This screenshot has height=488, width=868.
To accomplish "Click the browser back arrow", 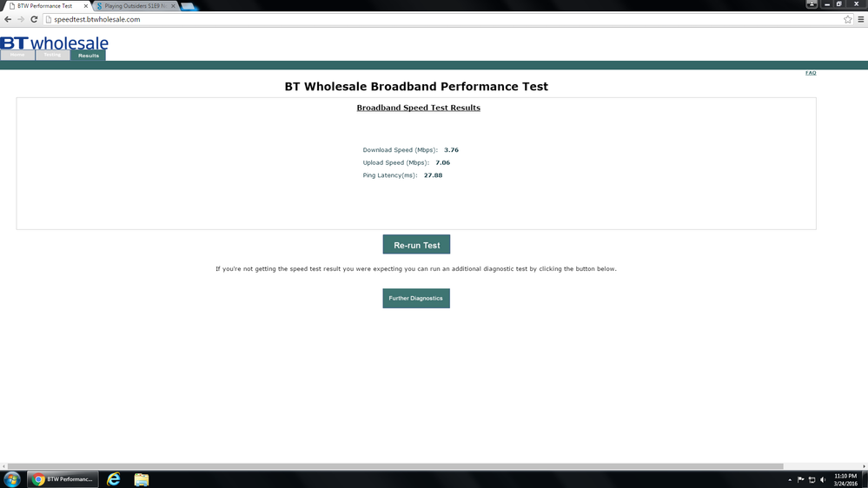I will [8, 19].
